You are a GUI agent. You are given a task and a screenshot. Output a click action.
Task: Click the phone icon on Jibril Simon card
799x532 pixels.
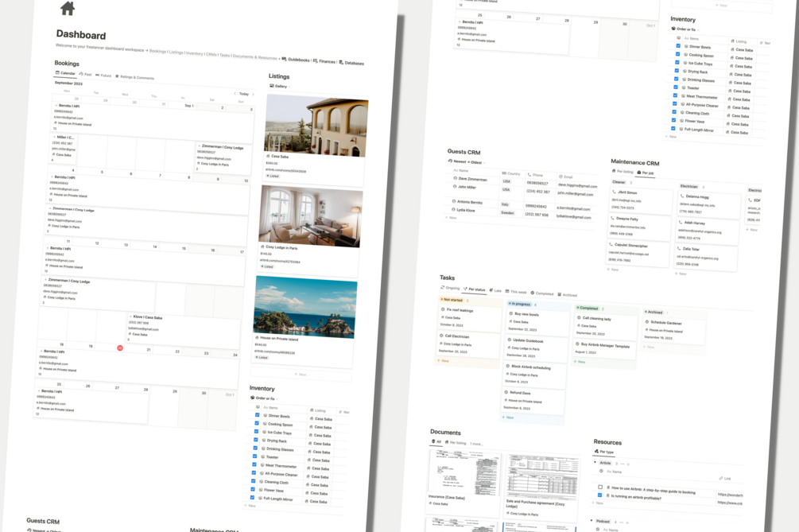pyautogui.click(x=615, y=192)
